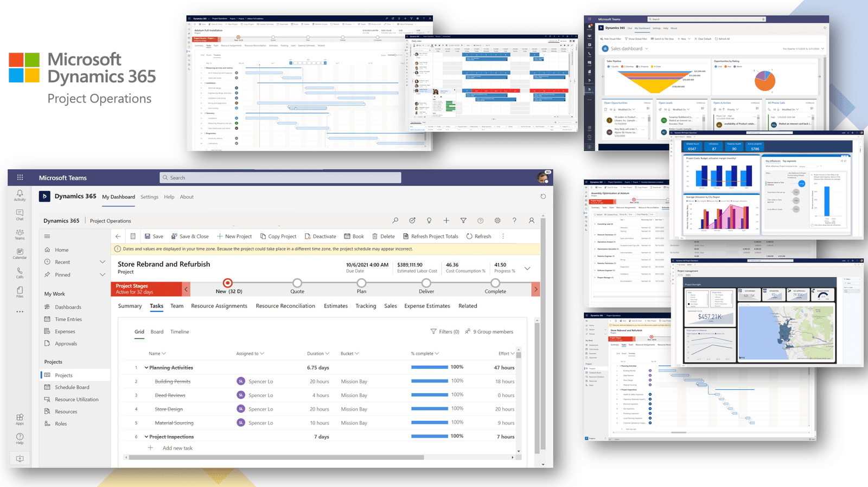The height and width of the screenshot is (487, 868).
Task: Click the quick create plus icon
Action: [x=446, y=221]
